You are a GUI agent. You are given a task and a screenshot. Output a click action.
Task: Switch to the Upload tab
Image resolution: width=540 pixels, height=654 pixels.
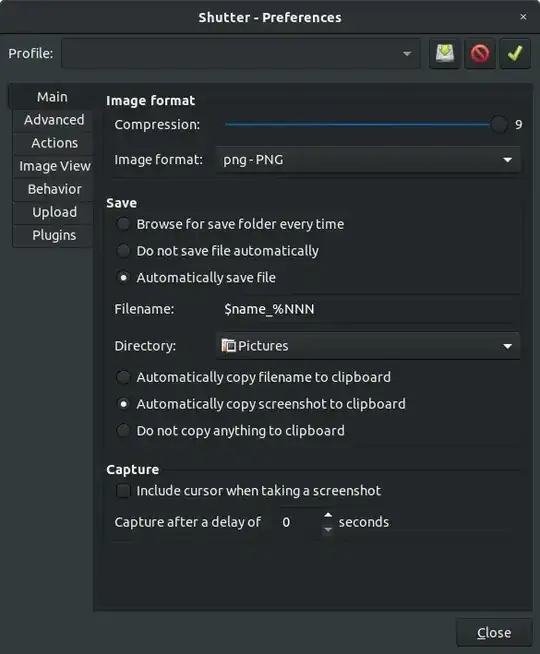pos(54,212)
